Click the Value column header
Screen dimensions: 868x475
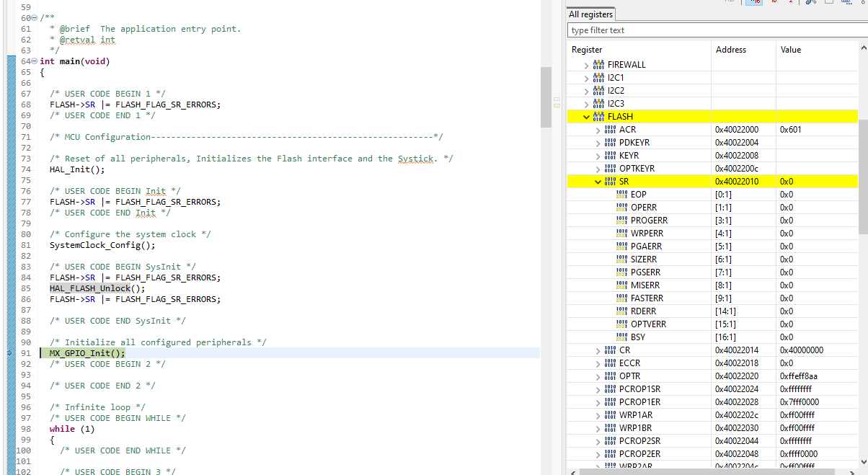pos(790,50)
